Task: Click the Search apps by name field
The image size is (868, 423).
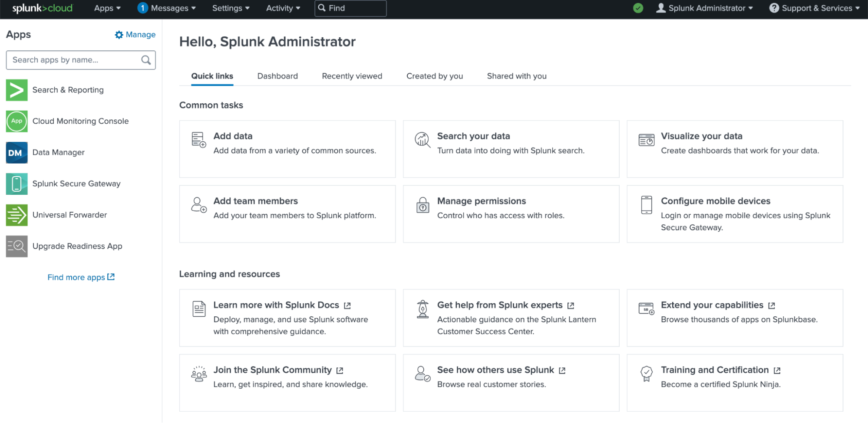Action: [x=81, y=60]
